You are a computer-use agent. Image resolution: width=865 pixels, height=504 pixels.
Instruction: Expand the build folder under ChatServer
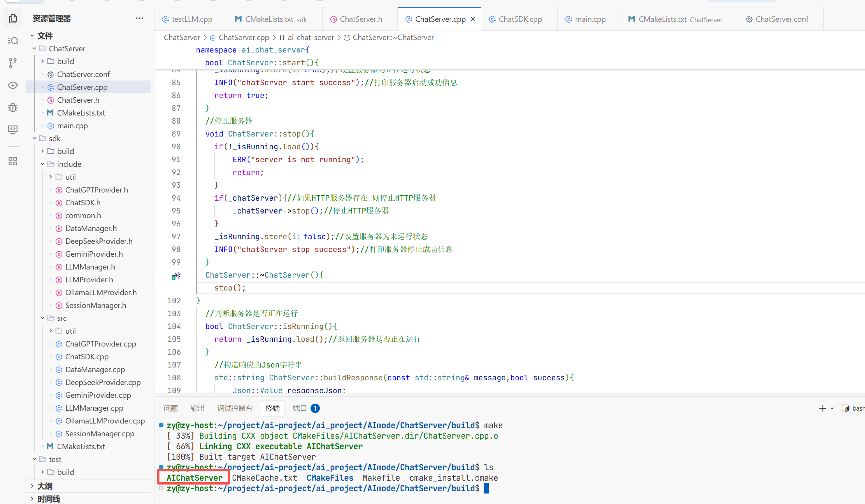tap(43, 61)
